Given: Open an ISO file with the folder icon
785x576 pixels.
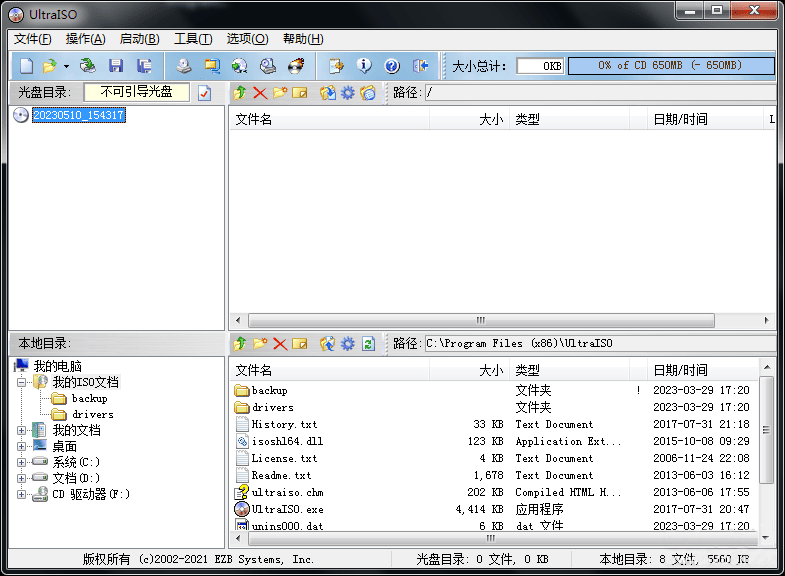Looking at the screenshot, I should click(x=50, y=66).
